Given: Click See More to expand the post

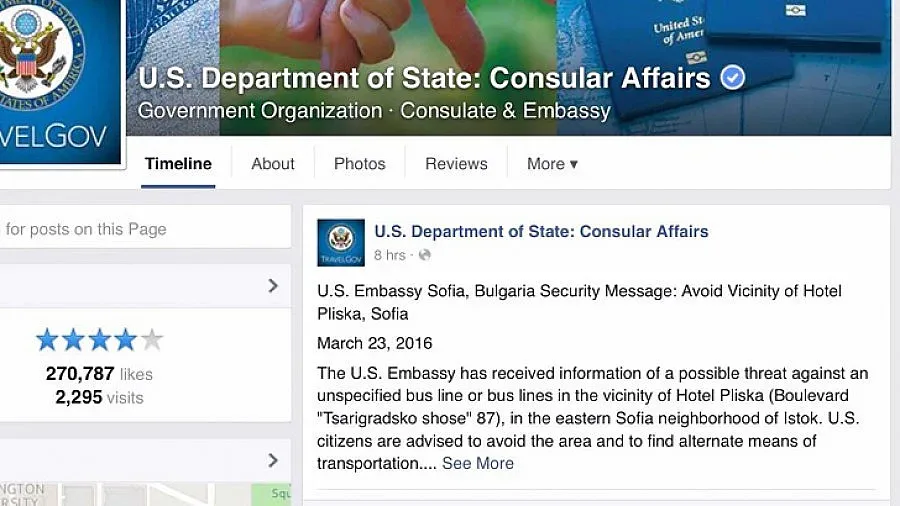Looking at the screenshot, I should click(x=478, y=463).
